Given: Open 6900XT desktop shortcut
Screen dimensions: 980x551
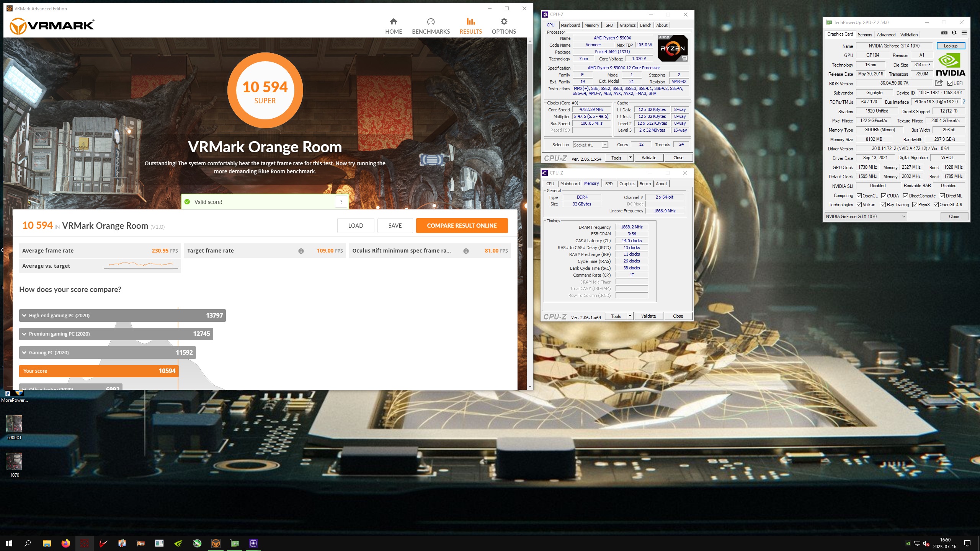Looking at the screenshot, I should pos(14,427).
